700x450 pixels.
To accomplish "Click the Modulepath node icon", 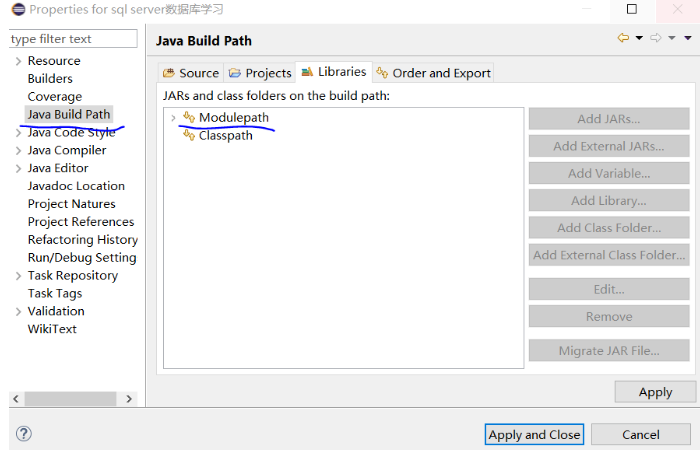I will (x=189, y=117).
